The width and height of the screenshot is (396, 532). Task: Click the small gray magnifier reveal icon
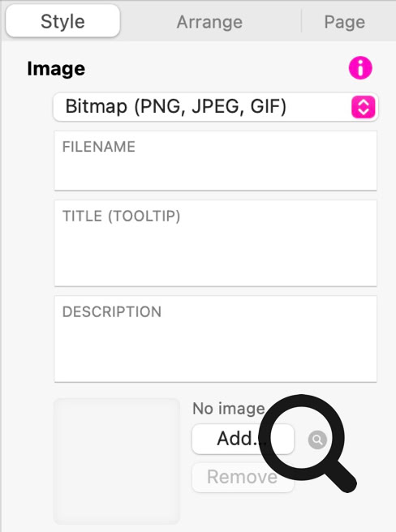(x=317, y=440)
